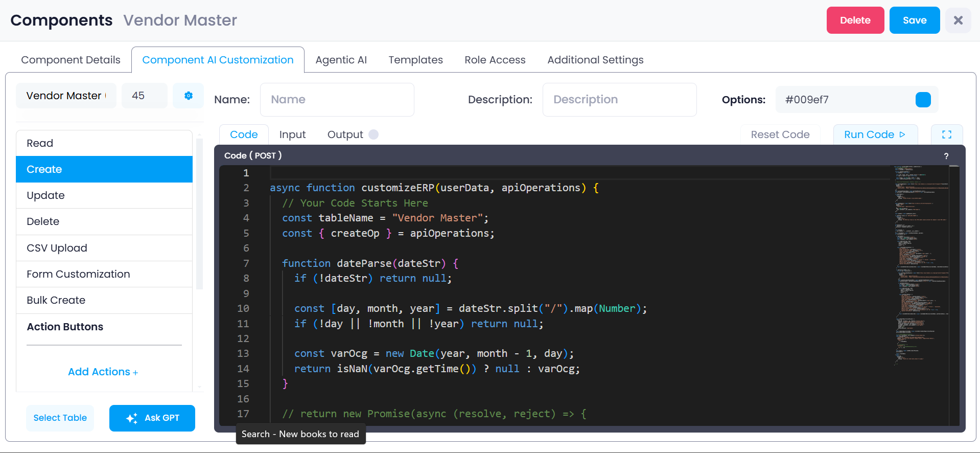Toggle fullscreen code editor icon
980x453 pixels.
tap(947, 134)
